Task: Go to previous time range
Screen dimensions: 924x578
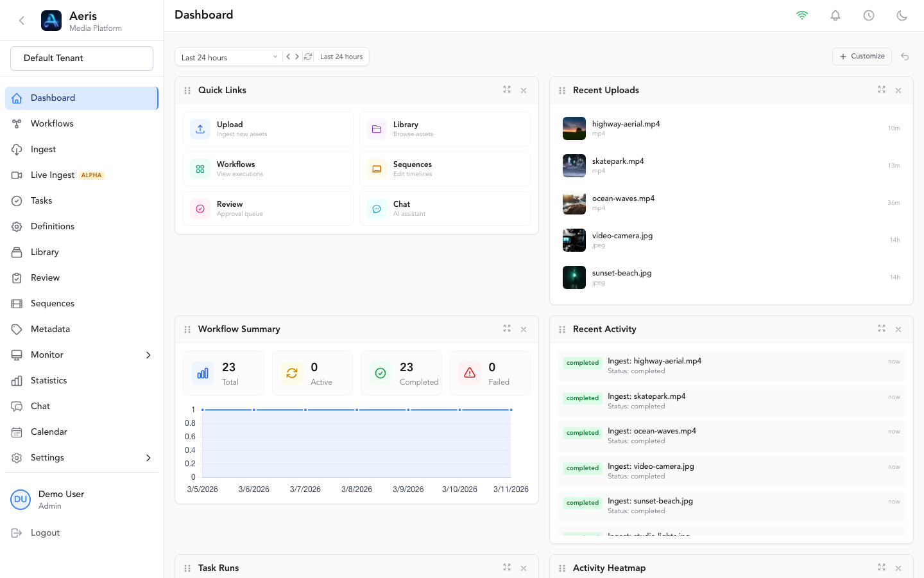Action: [288, 57]
